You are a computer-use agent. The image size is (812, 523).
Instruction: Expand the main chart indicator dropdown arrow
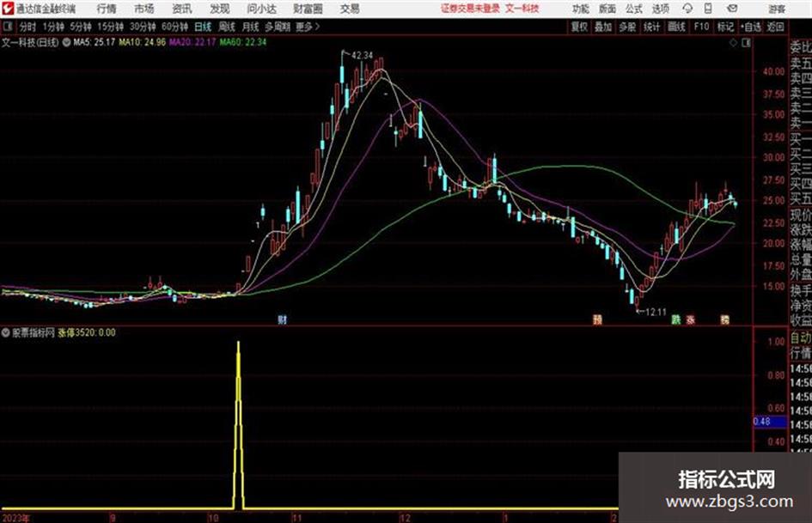(66, 42)
